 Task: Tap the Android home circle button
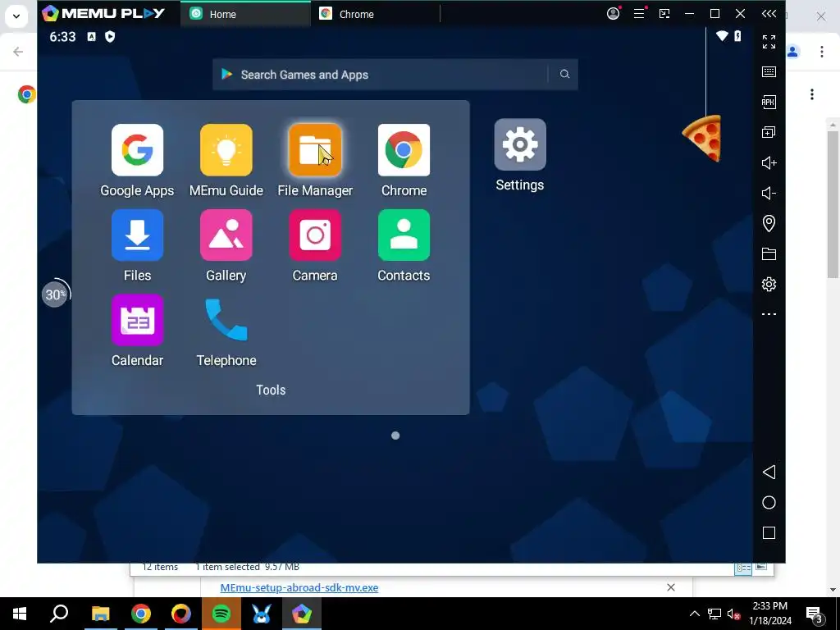(769, 503)
